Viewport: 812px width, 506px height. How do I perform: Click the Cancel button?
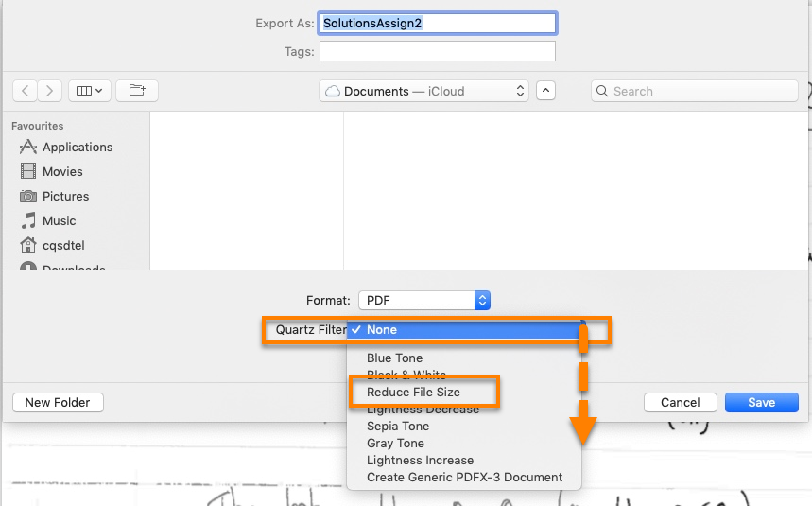pos(680,402)
